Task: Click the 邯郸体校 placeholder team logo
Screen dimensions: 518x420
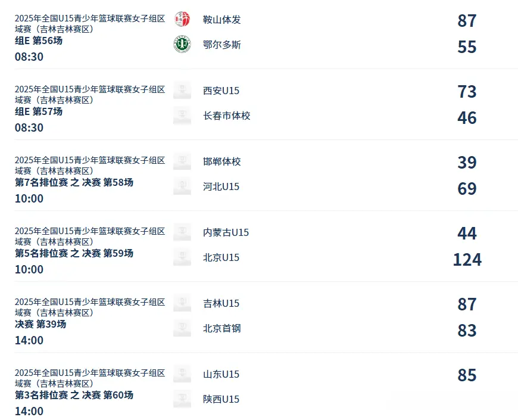Action: (x=182, y=161)
